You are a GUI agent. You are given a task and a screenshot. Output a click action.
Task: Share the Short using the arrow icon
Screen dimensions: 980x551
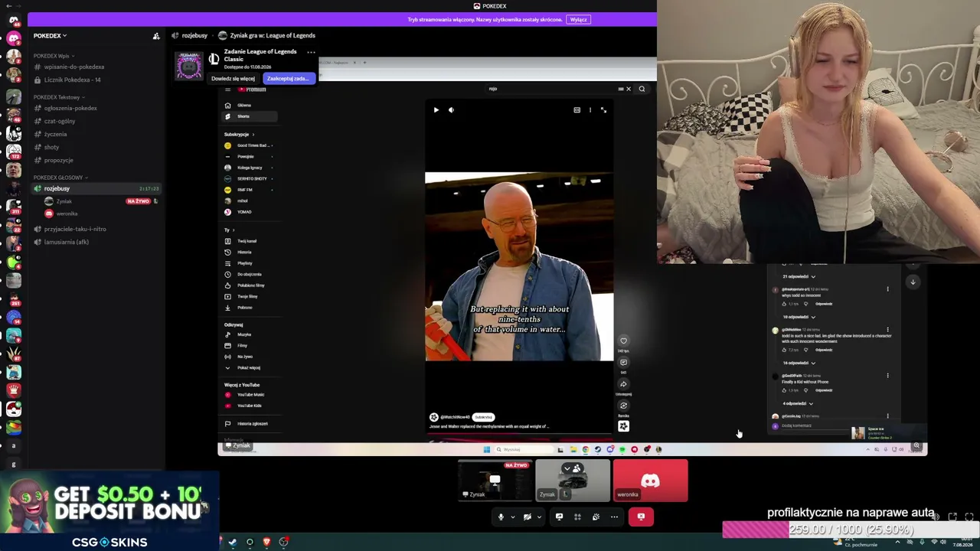[x=623, y=384]
